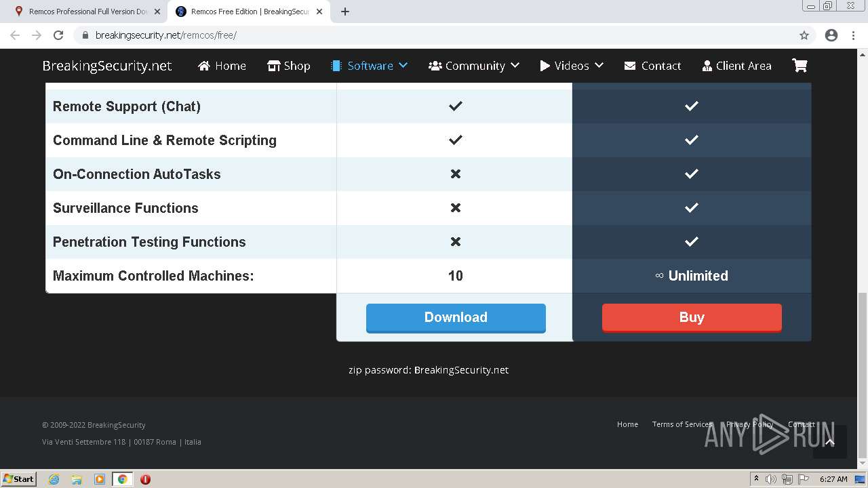Open the shopping cart icon
Image resolution: width=868 pixels, height=488 pixels.
pos(800,66)
